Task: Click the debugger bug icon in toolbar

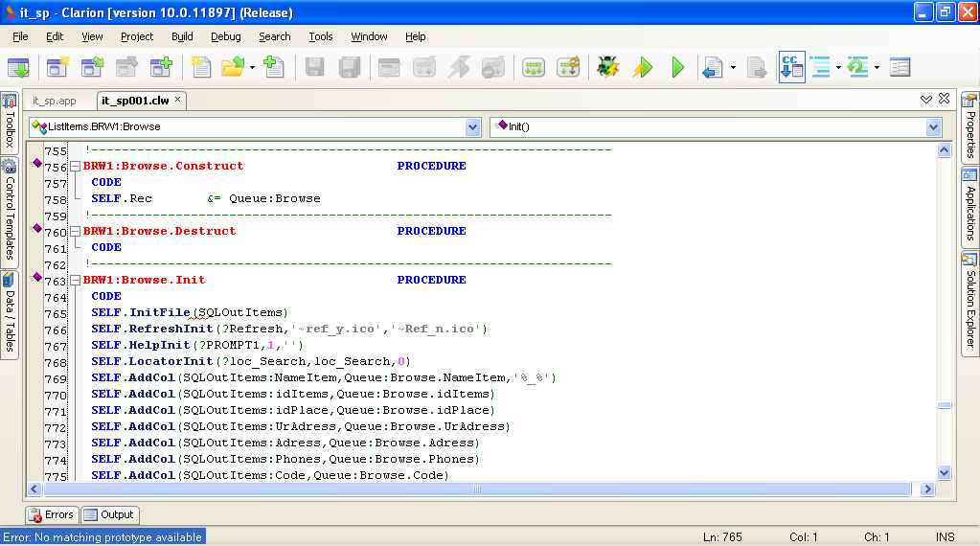Action: coord(607,67)
